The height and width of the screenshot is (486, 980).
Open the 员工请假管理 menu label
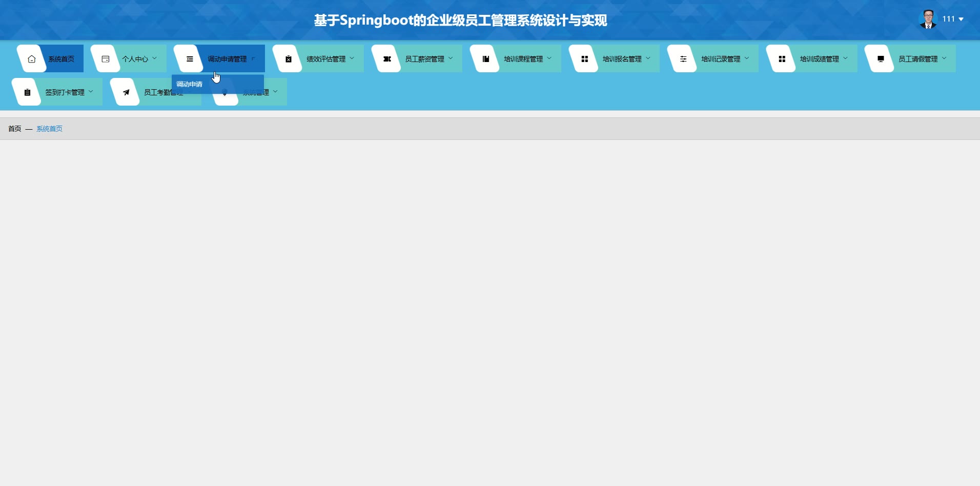[918, 59]
